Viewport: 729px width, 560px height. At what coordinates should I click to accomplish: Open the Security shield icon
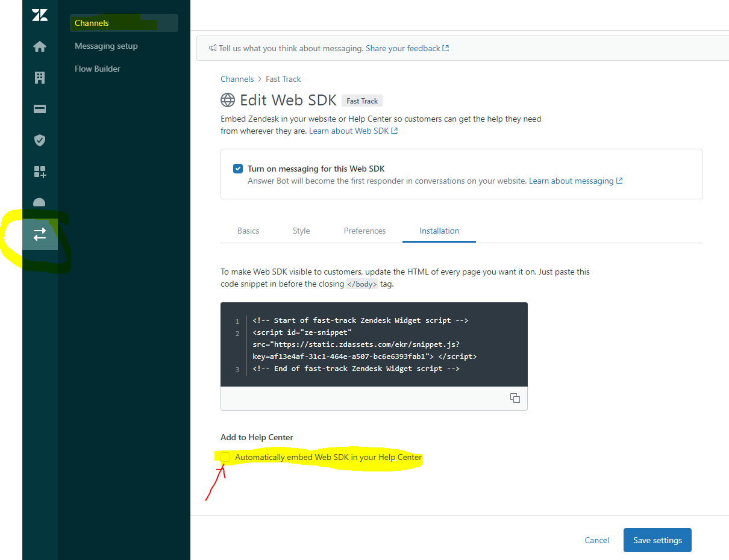(x=40, y=140)
